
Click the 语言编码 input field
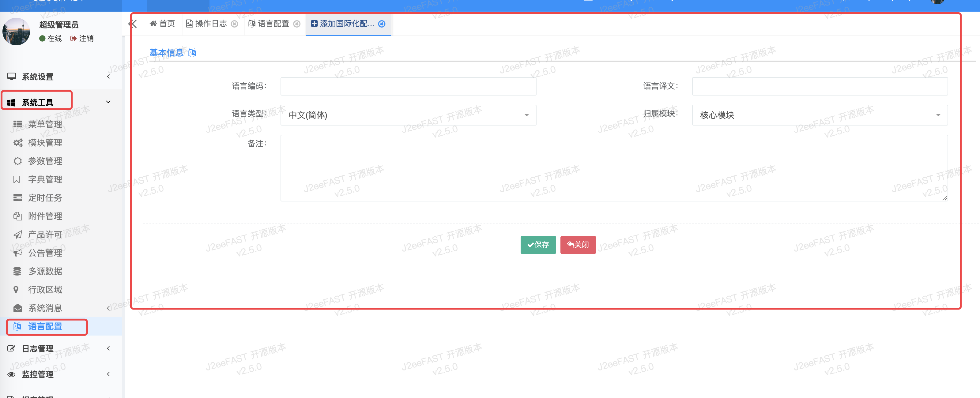pos(408,86)
